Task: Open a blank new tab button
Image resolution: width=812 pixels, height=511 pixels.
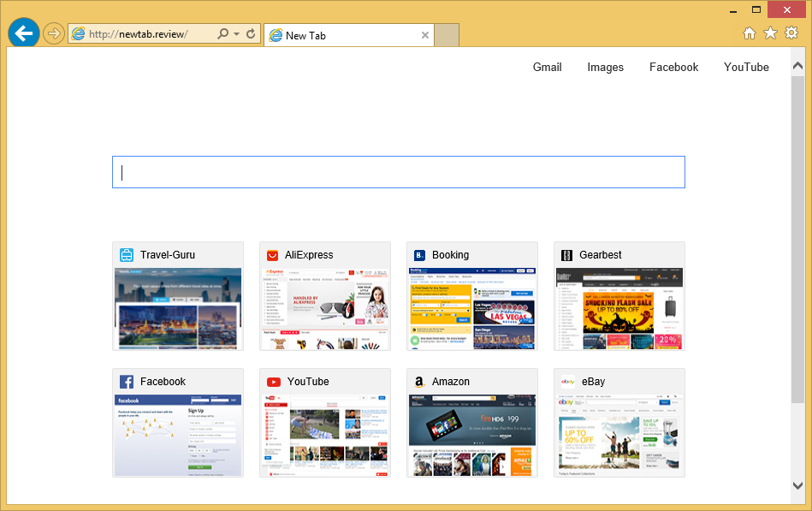Action: [x=447, y=35]
